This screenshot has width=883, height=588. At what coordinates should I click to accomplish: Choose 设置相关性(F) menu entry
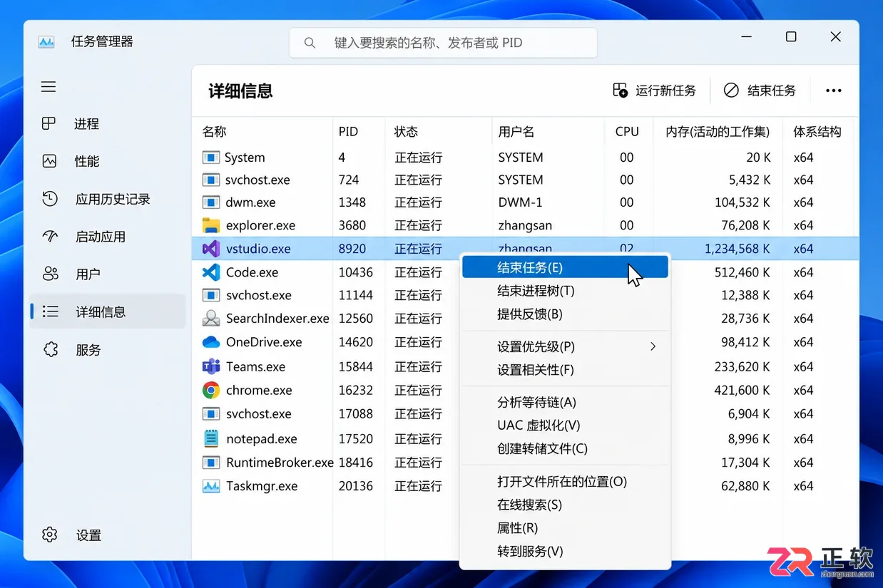click(565, 370)
